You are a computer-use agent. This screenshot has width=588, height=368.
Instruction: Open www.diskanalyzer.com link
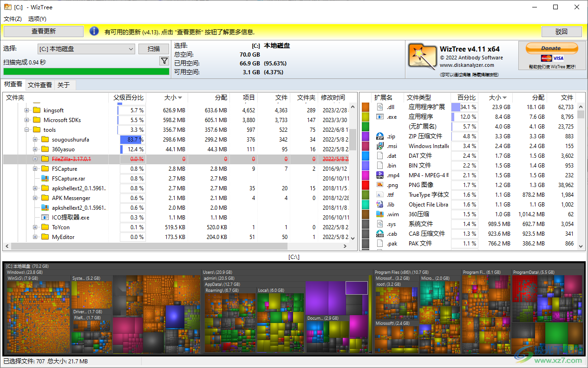point(467,65)
